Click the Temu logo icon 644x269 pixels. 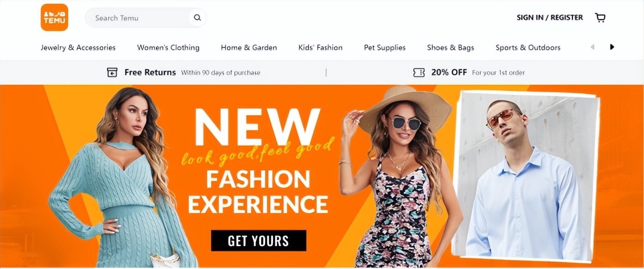[x=54, y=18]
